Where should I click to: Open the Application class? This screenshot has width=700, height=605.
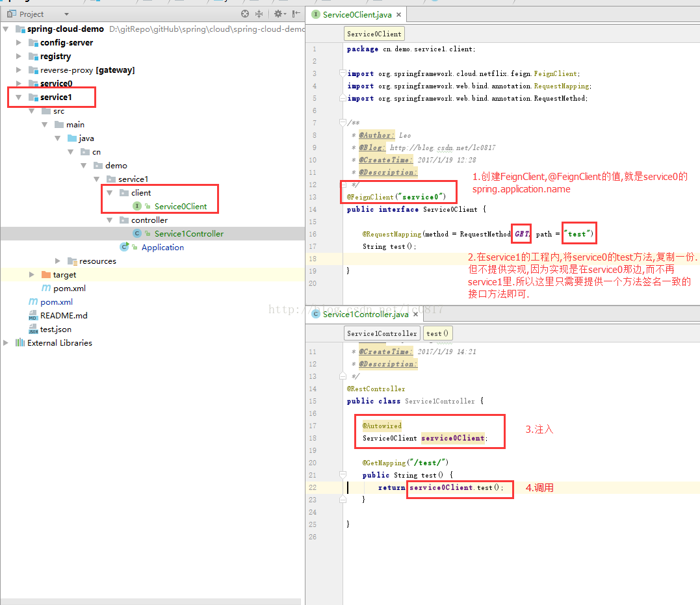click(162, 248)
